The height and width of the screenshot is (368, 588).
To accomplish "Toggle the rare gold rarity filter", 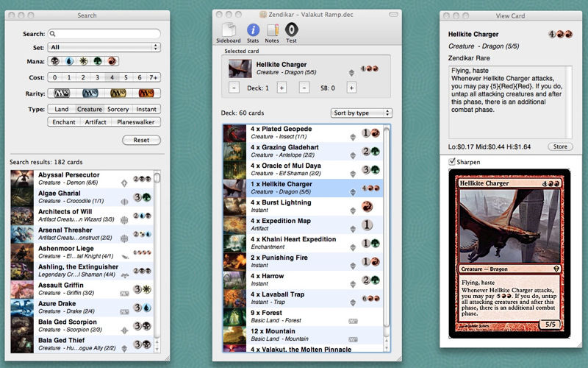I will 118,93.
